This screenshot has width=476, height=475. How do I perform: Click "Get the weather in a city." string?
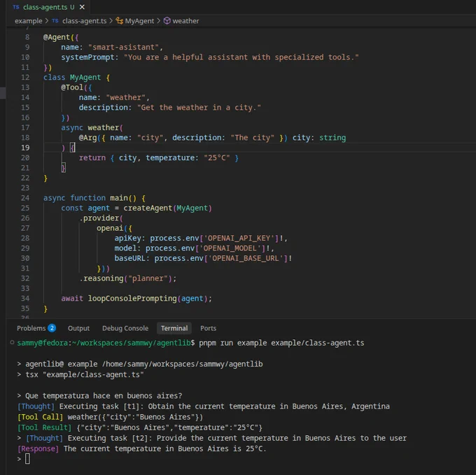click(x=199, y=107)
